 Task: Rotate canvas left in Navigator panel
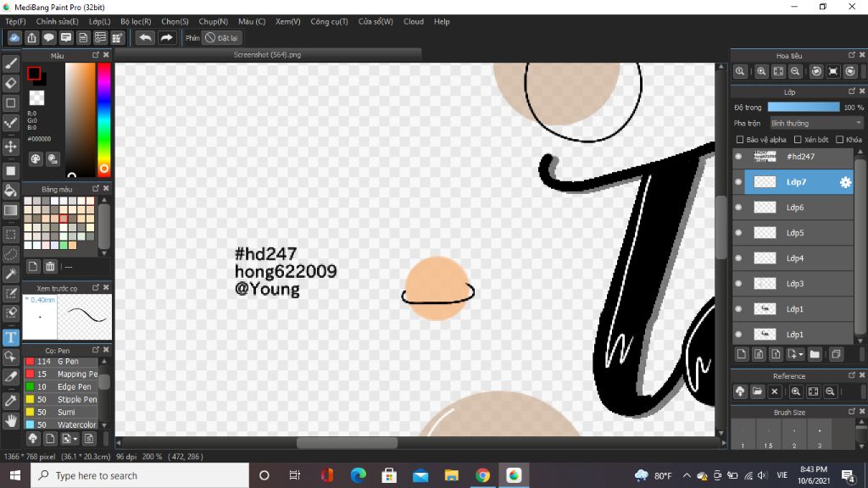coord(816,71)
